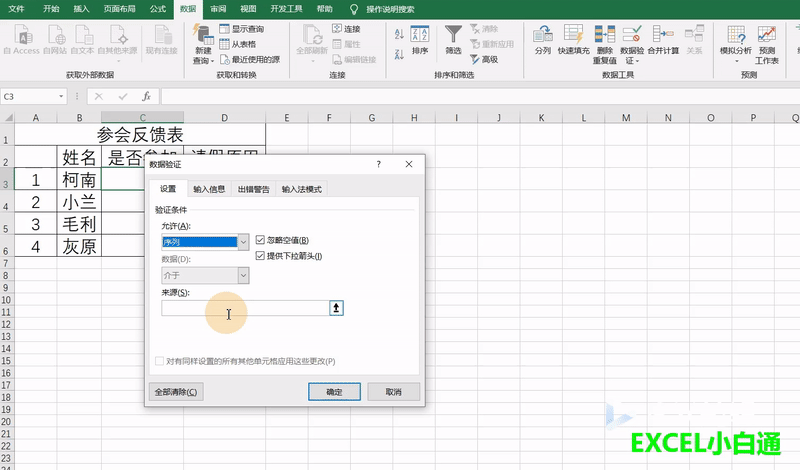Close the Data Validation dialog

[x=409, y=164]
